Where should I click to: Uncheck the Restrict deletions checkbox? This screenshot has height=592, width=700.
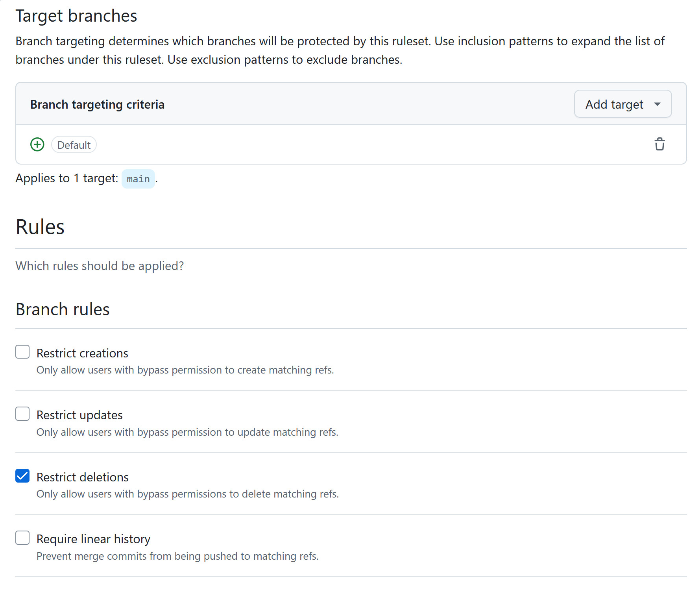click(22, 476)
